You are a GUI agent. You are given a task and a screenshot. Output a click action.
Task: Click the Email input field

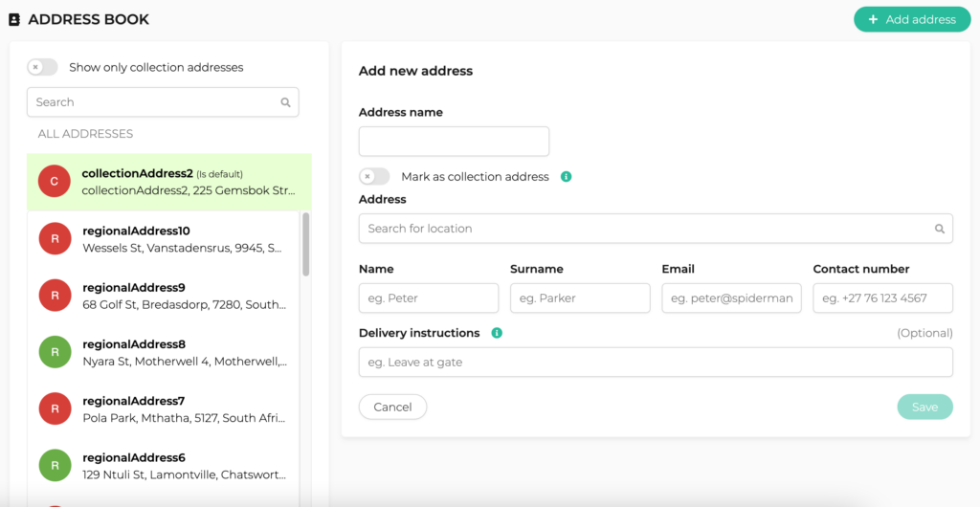731,298
